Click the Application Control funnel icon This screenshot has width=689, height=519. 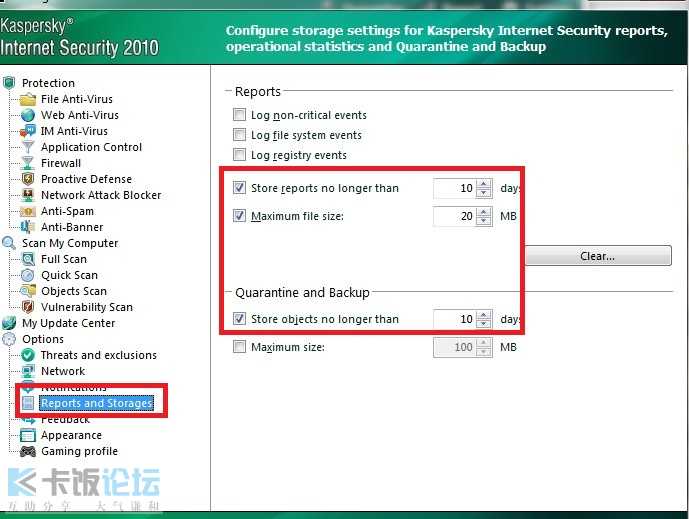click(28, 147)
